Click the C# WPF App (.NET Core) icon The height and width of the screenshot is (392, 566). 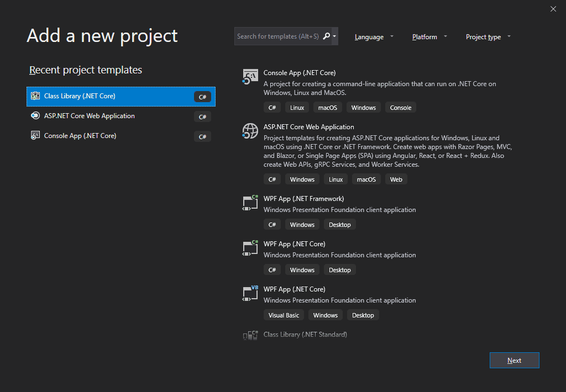250,248
